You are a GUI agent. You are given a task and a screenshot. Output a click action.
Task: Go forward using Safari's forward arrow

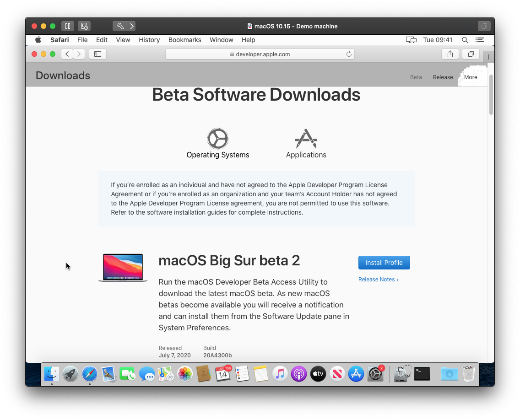(x=79, y=54)
